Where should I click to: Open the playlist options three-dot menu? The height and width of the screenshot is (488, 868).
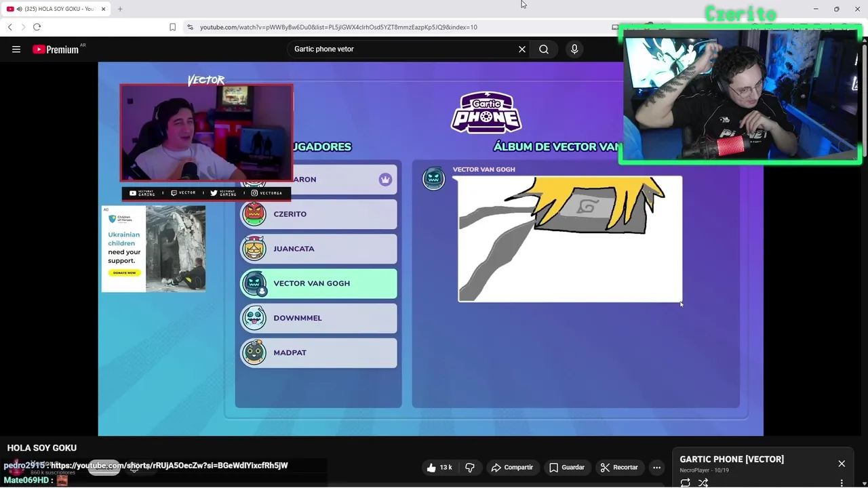pyautogui.click(x=842, y=483)
